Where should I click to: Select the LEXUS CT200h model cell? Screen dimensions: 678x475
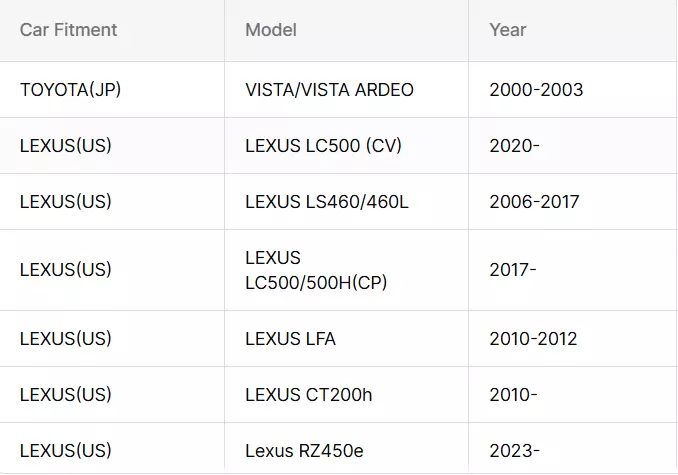coord(308,395)
